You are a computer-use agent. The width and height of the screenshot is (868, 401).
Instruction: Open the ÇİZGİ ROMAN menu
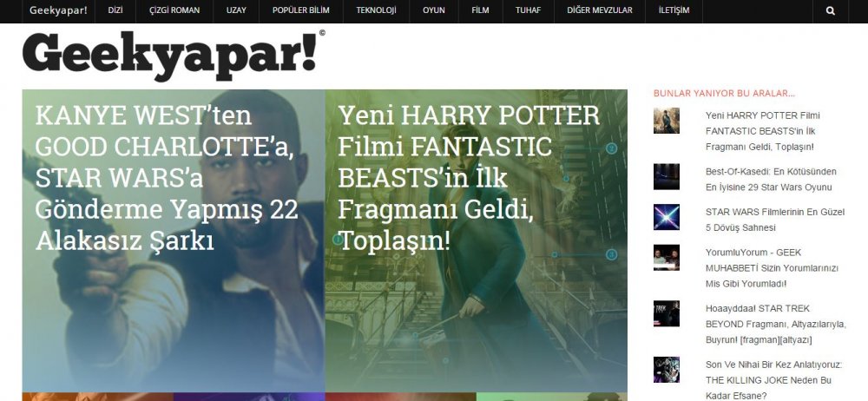174,10
